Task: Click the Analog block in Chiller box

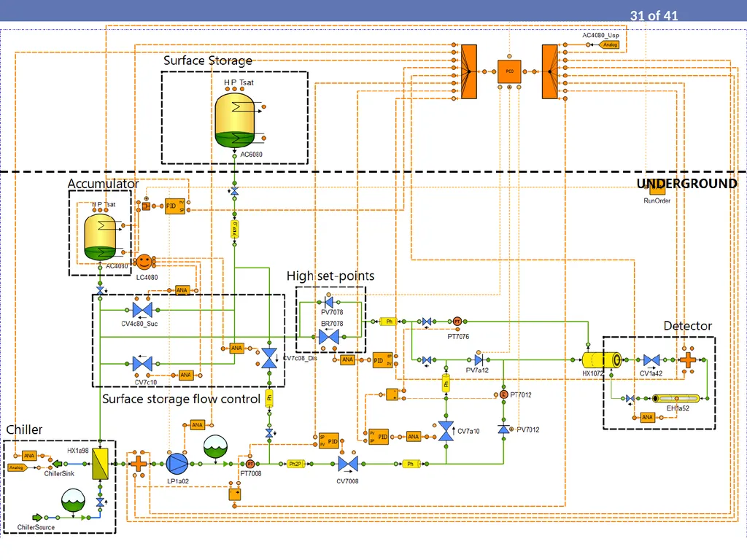Action: click(x=16, y=467)
